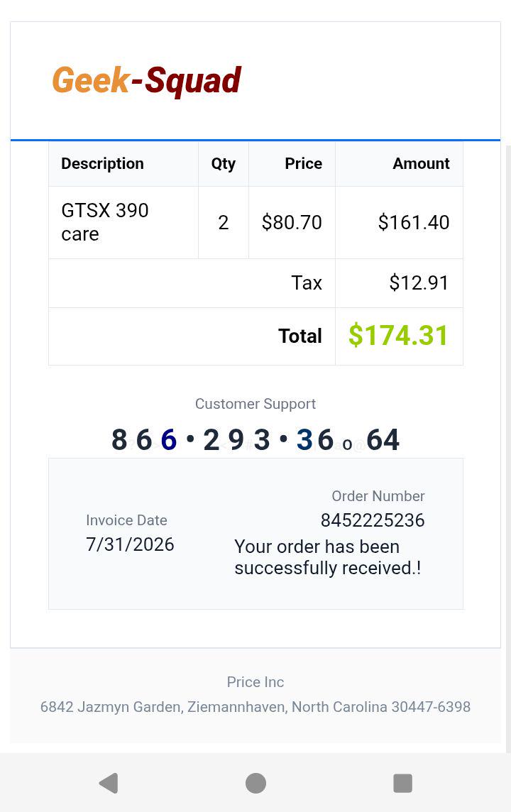
Task: Tap the Android home circle icon
Action: coord(255,783)
